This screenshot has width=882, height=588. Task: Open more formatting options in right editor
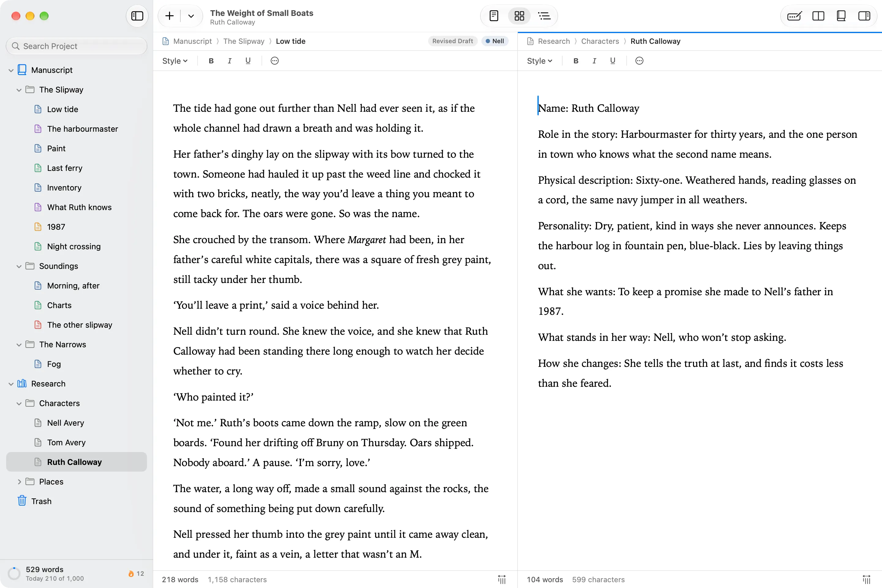[640, 61]
